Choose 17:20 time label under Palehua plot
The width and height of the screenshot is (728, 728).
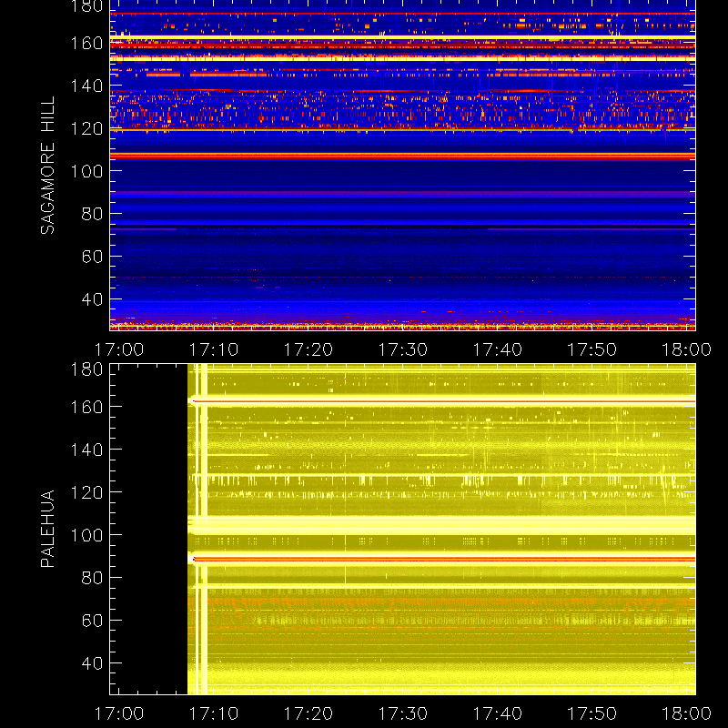tap(308, 713)
